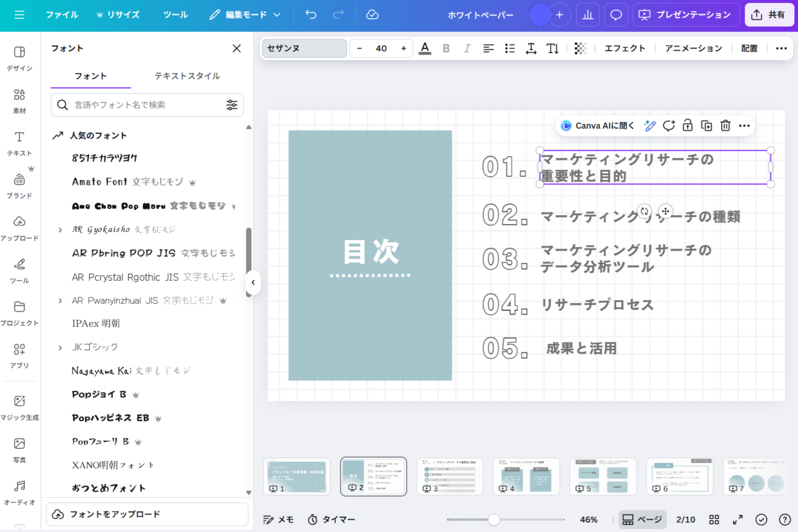Click the プレゼンテーション button
This screenshot has width=798, height=532.
click(686, 15)
